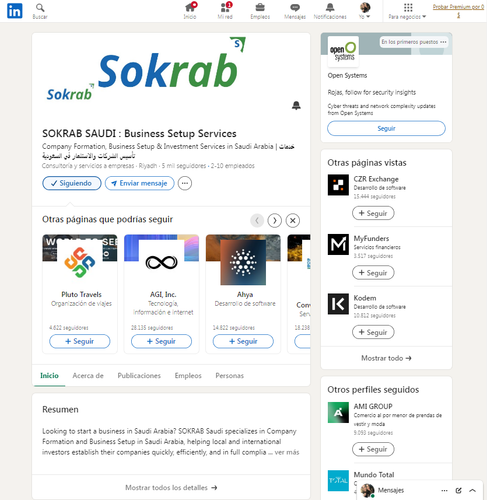Follow Open Systems with Seguir button
The height and width of the screenshot is (500, 487).
pyautogui.click(x=386, y=128)
